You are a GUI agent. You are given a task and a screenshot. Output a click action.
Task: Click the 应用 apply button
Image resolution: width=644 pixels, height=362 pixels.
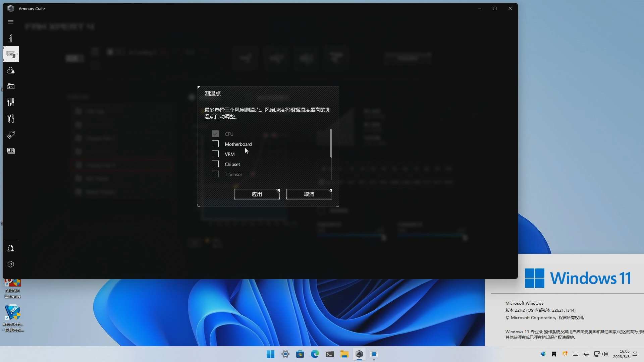[257, 194]
